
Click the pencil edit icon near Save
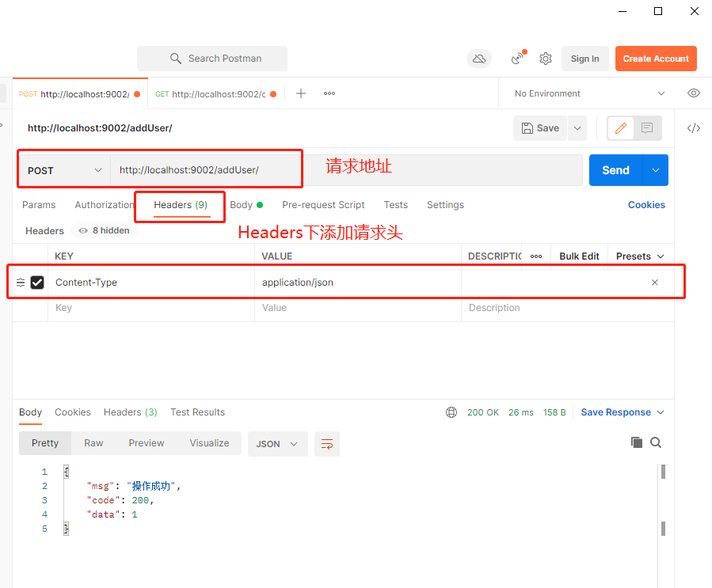[x=620, y=127]
